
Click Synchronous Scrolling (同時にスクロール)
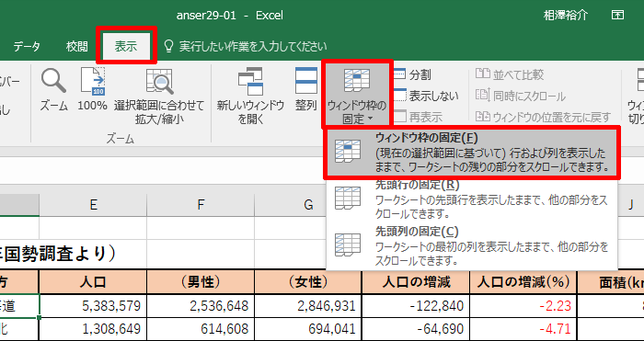521,96
